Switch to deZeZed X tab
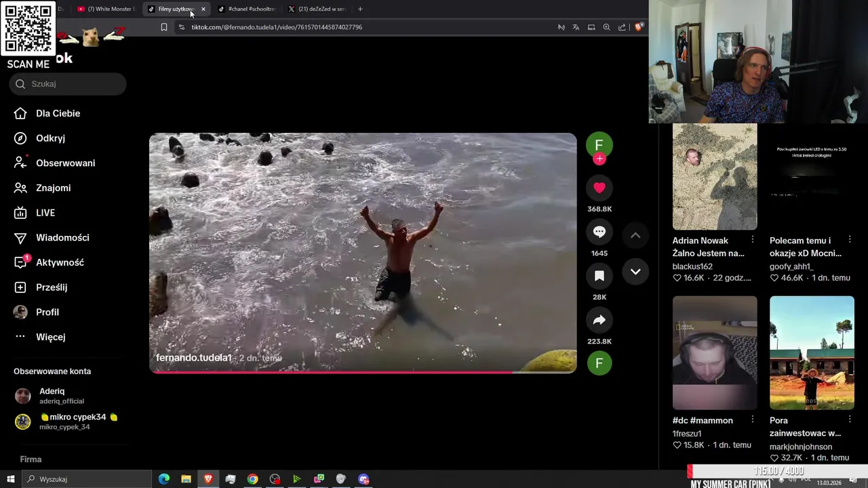Viewport: 868px width, 488px height. (317, 9)
